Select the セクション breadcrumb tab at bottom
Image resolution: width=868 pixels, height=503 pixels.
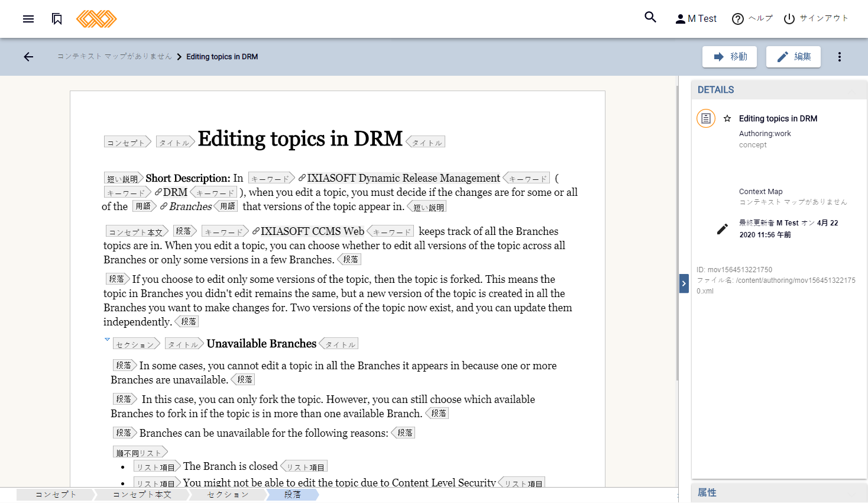228,495
